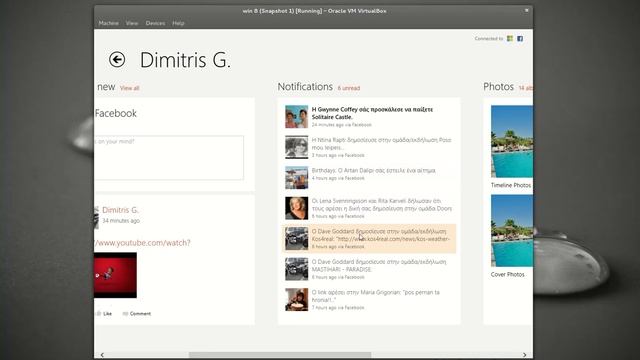Click Gwynne Coffey's notification profile picture
The height and width of the screenshot is (360, 640).
pyautogui.click(x=297, y=117)
